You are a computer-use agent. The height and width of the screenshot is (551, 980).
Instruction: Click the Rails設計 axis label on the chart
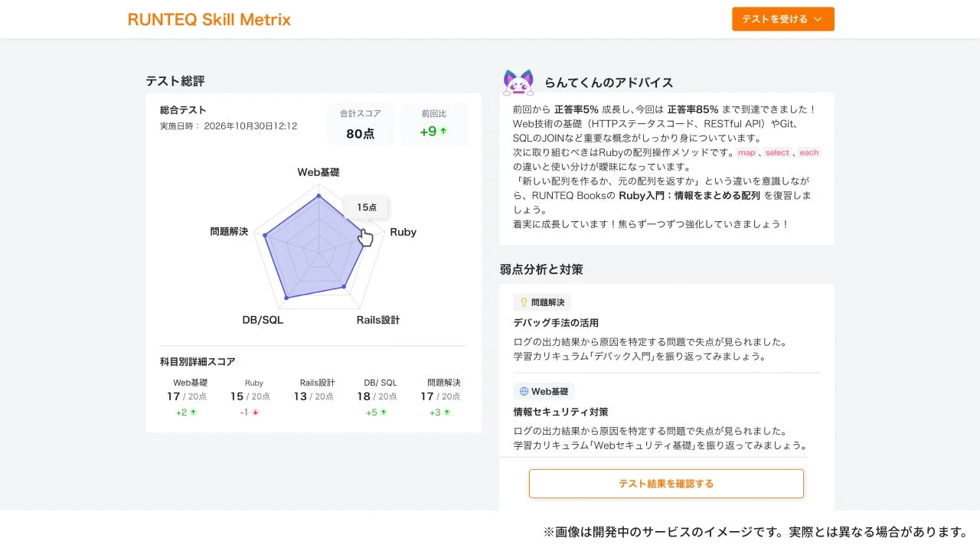pos(377,320)
